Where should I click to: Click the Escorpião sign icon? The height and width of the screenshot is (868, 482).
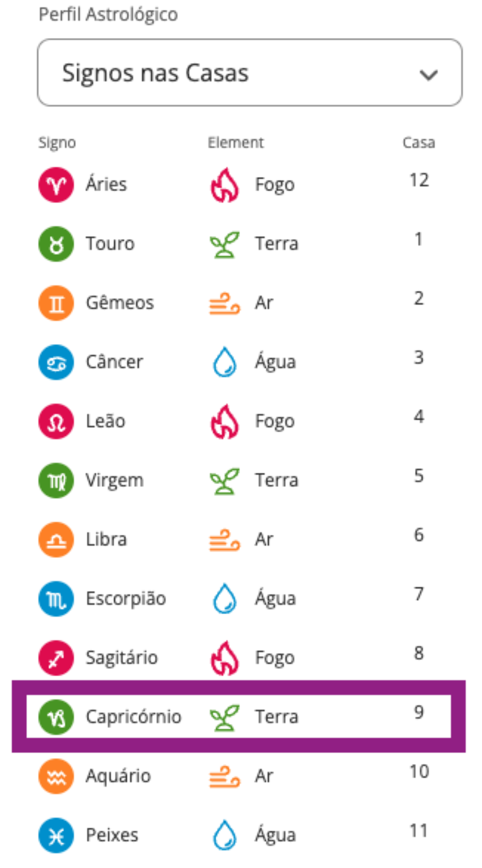click(x=56, y=598)
